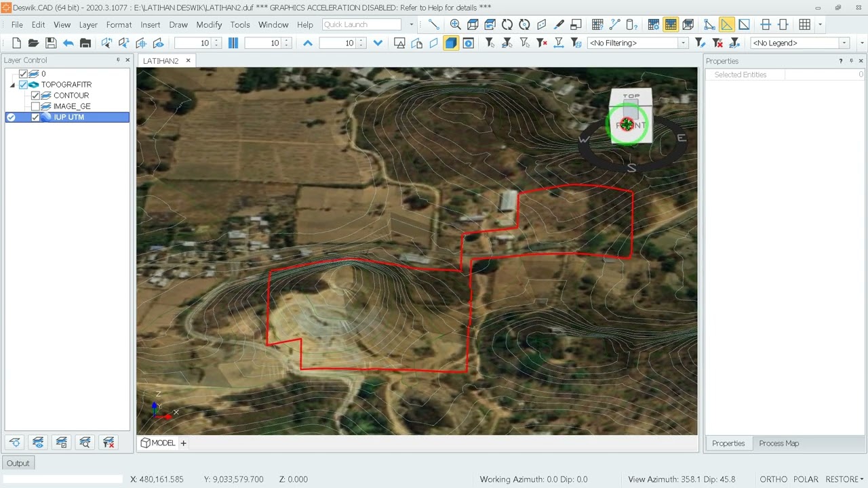The height and width of the screenshot is (488, 868).
Task: Click the table grid icon in top toolbar
Action: (x=804, y=24)
